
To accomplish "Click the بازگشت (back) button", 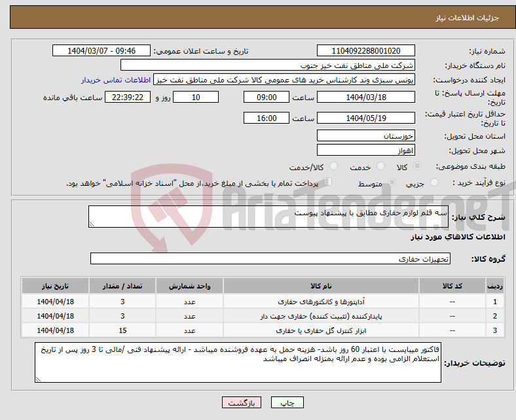I will tap(242, 402).
